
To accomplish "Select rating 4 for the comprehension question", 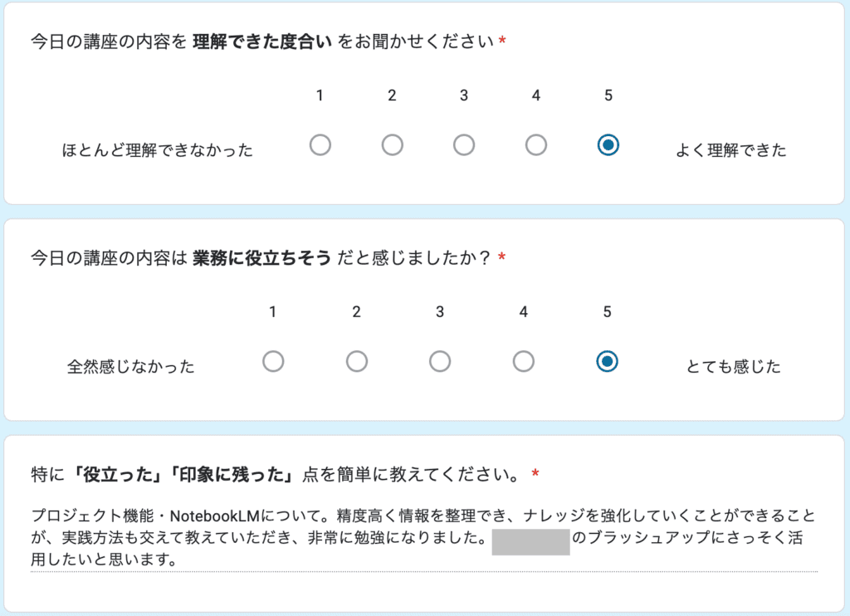I will [535, 144].
